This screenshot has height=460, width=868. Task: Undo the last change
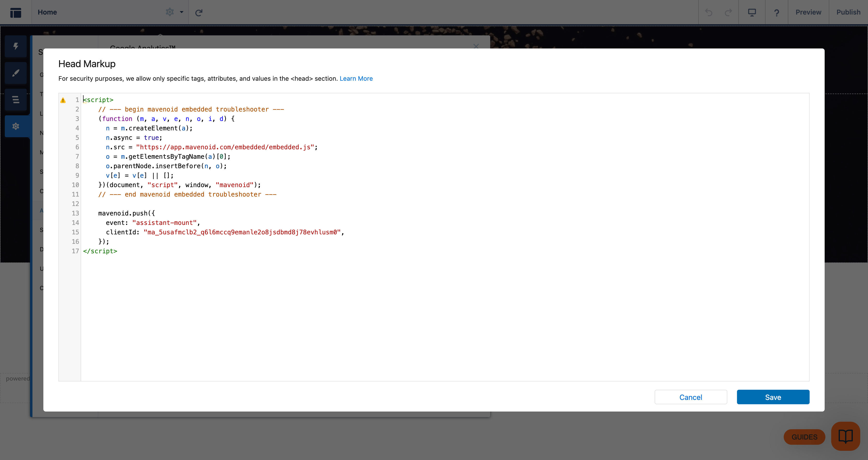709,12
